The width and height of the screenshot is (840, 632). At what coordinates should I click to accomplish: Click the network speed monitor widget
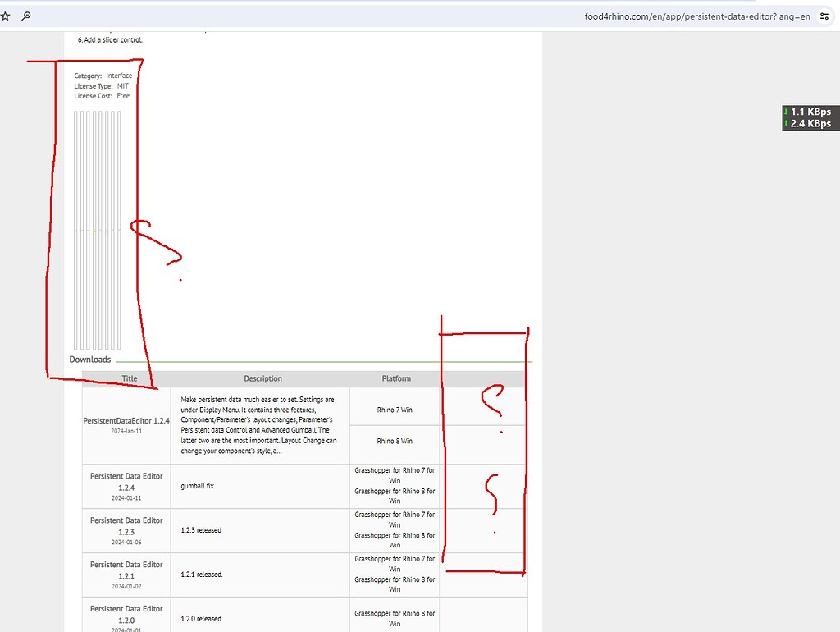tap(809, 117)
